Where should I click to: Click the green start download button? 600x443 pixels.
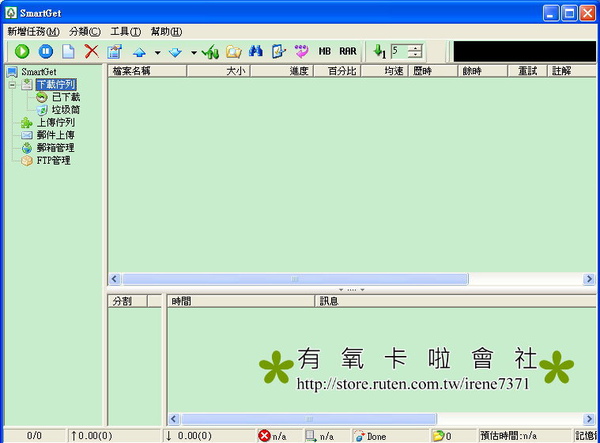tap(22, 51)
